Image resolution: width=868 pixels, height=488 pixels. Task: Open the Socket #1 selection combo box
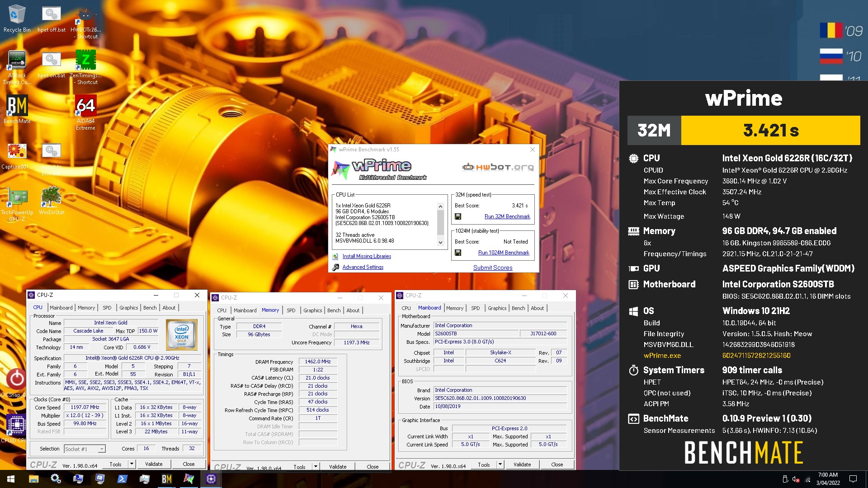click(85, 449)
